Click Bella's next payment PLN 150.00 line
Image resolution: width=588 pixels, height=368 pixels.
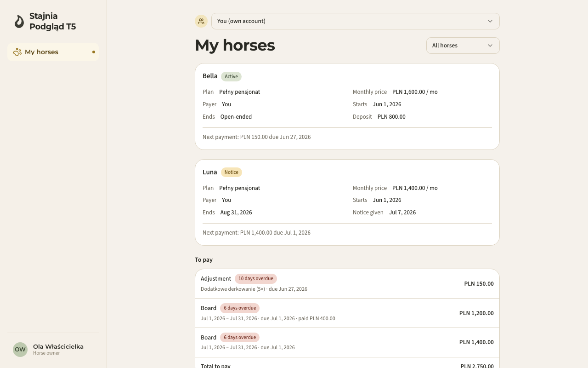click(x=257, y=137)
